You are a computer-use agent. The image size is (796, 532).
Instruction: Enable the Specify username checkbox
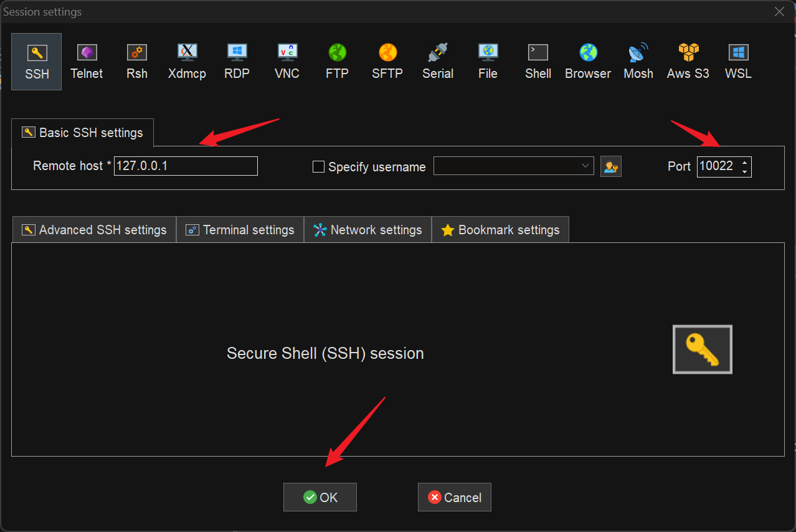318,166
